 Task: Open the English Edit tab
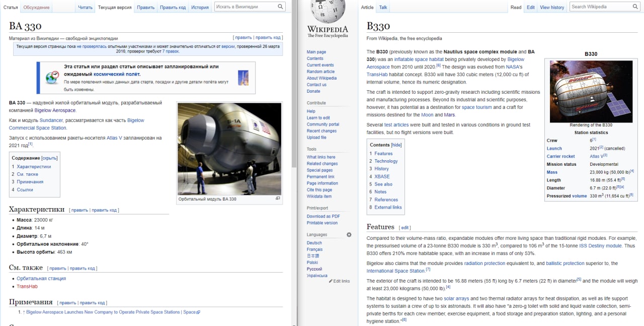tap(531, 8)
